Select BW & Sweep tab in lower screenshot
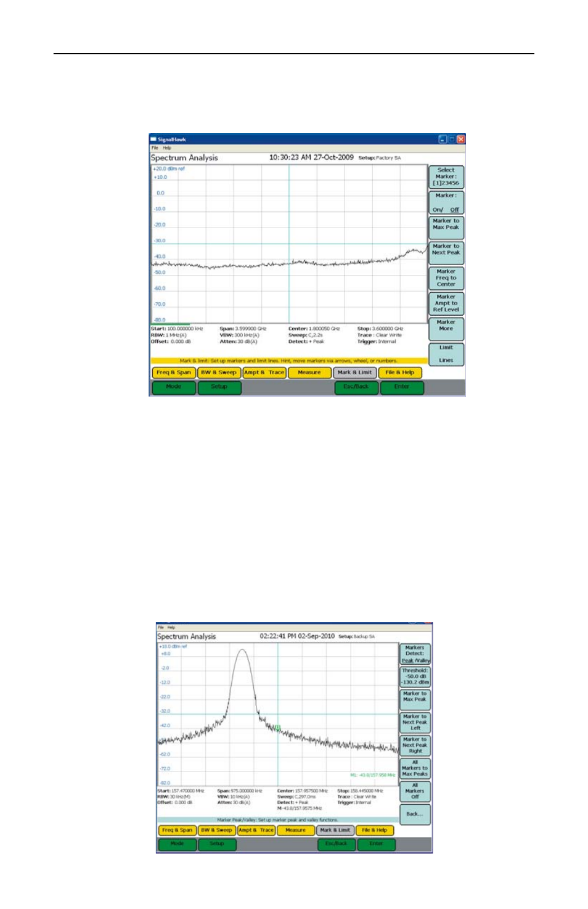 [217, 830]
